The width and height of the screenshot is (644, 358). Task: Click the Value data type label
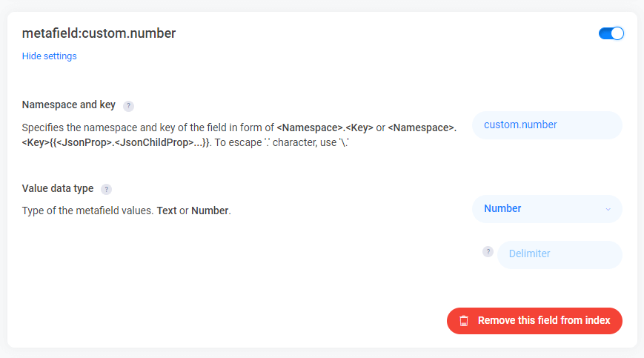(x=59, y=188)
